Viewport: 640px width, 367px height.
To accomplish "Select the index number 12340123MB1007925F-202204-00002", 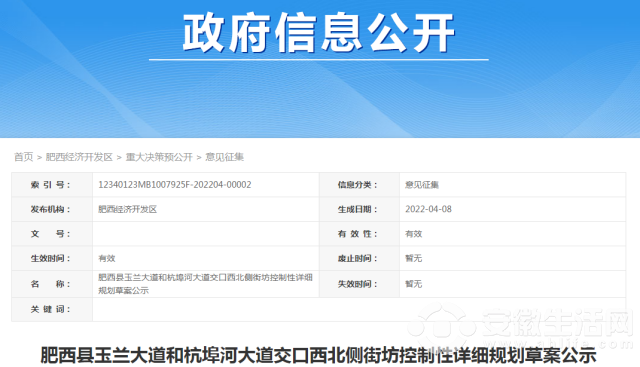I will pyautogui.click(x=175, y=185).
